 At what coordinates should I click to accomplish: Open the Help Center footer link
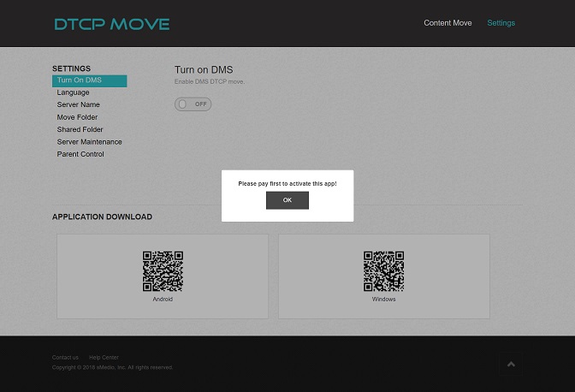tap(104, 357)
